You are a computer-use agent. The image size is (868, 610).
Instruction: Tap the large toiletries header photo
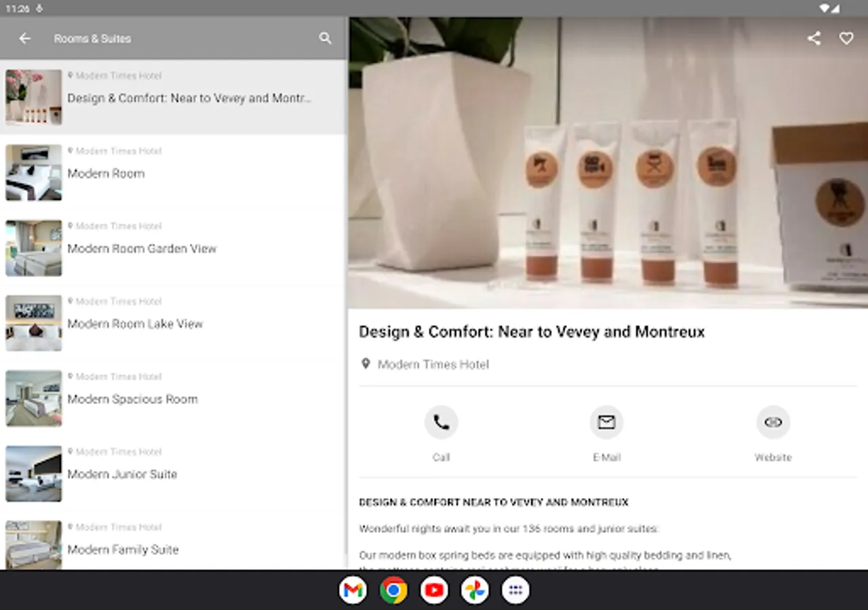608,163
